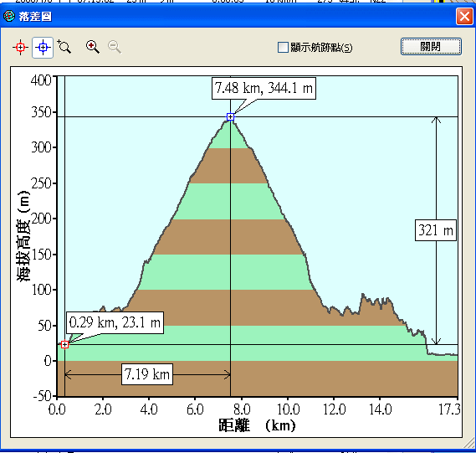476x453 pixels.
Task: Close the 落差图 window with X
Action: tap(464, 16)
